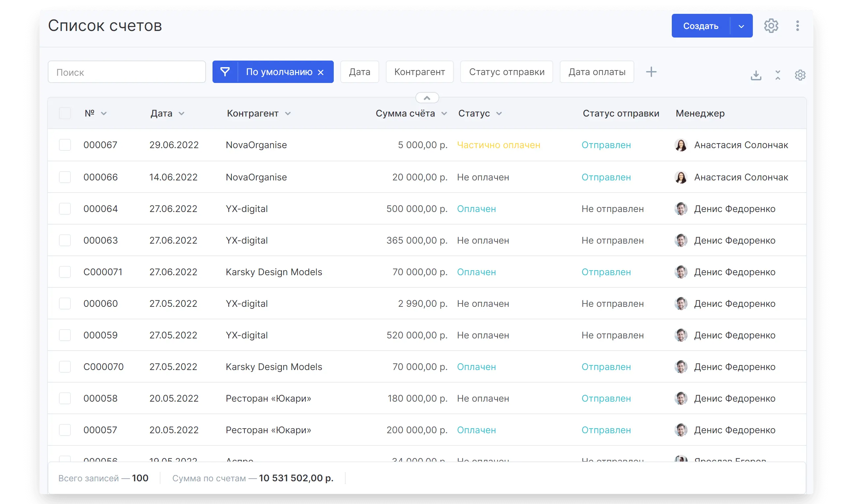Open table settings gear near export icon
Screen dimensions: 853x504
click(x=800, y=75)
